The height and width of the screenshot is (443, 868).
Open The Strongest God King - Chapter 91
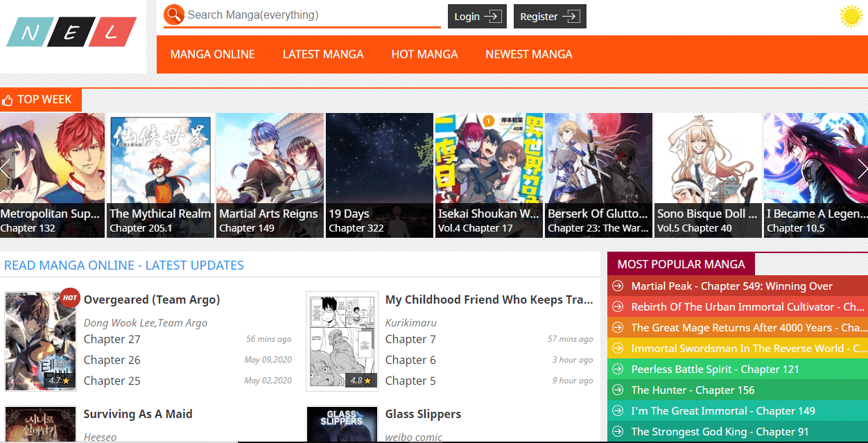(x=720, y=432)
